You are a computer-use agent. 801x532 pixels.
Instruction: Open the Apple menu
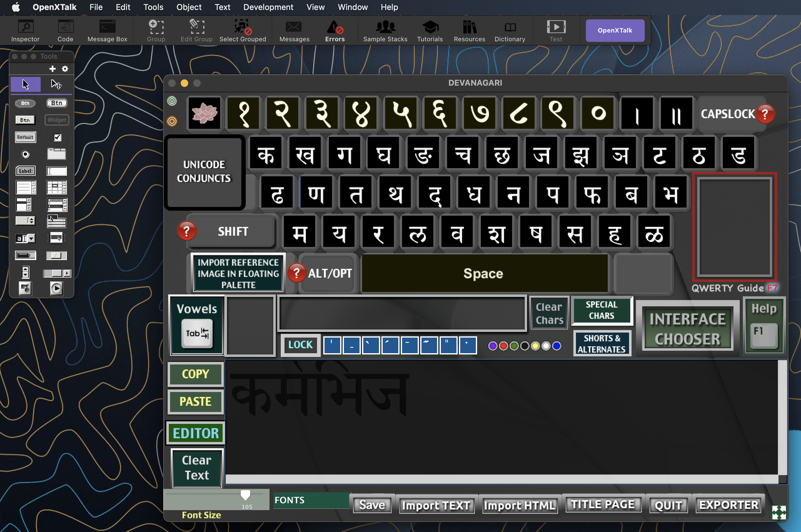[16, 7]
